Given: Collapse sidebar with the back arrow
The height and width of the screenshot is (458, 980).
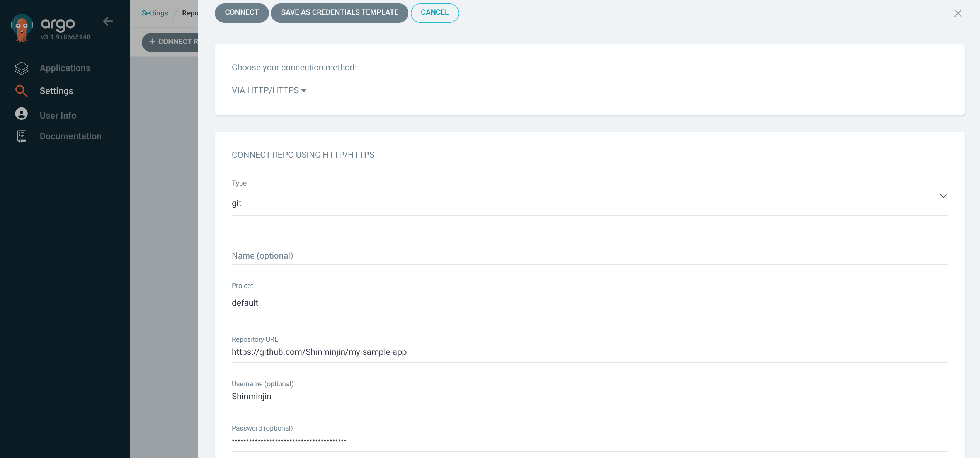Looking at the screenshot, I should pyautogui.click(x=108, y=22).
